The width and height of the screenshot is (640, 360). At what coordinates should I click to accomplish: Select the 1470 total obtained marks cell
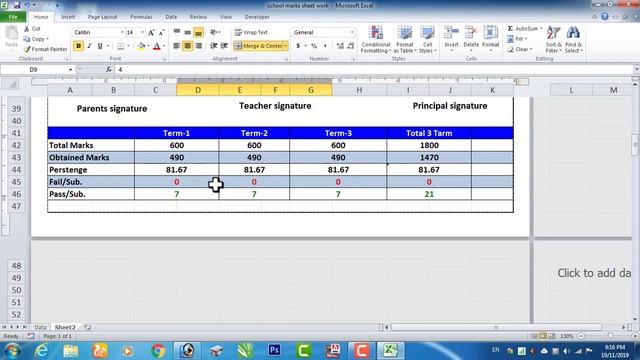[429, 158]
